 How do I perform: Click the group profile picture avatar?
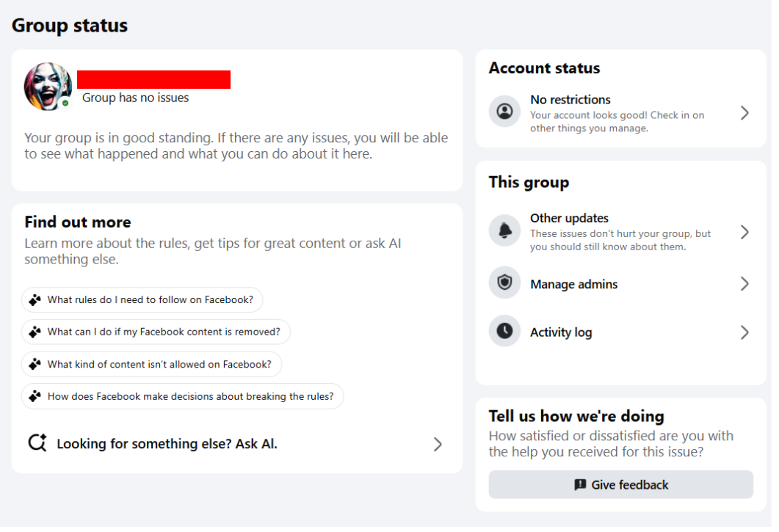coord(48,87)
